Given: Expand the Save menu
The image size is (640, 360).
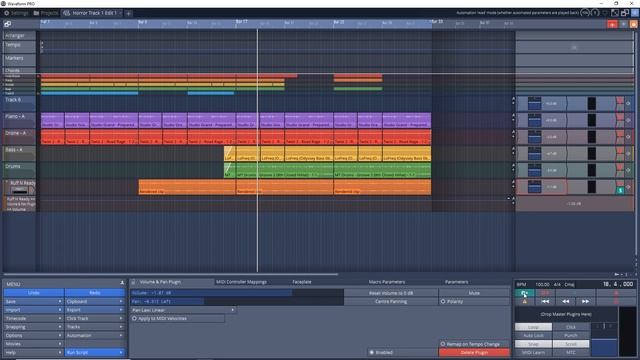Looking at the screenshot, I should [34, 301].
